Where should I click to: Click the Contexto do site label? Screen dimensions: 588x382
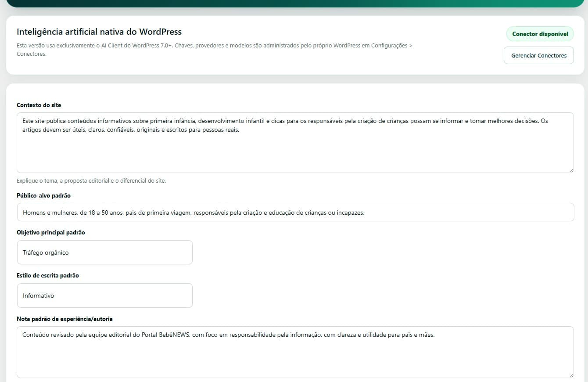pos(39,105)
